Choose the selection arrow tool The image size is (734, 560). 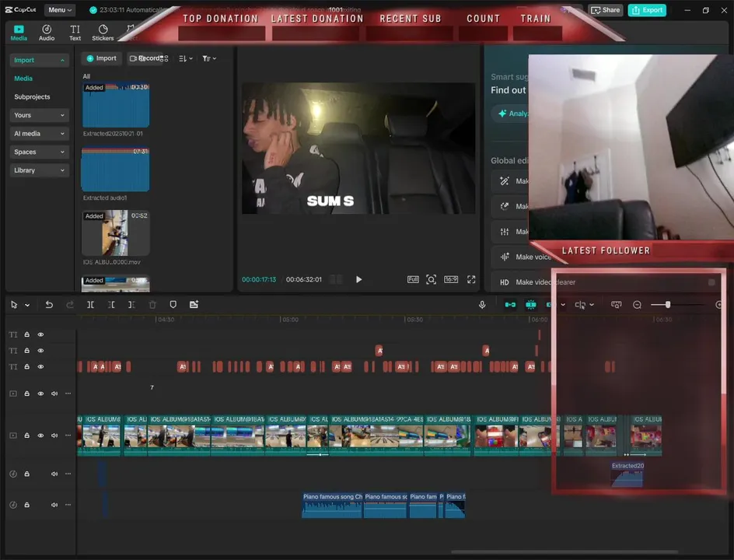click(x=14, y=305)
